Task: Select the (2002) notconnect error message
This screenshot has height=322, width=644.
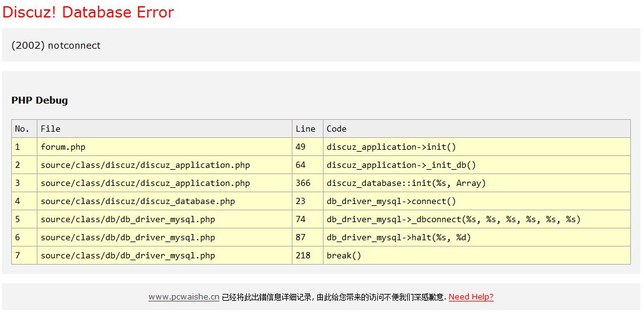Action: (x=56, y=46)
